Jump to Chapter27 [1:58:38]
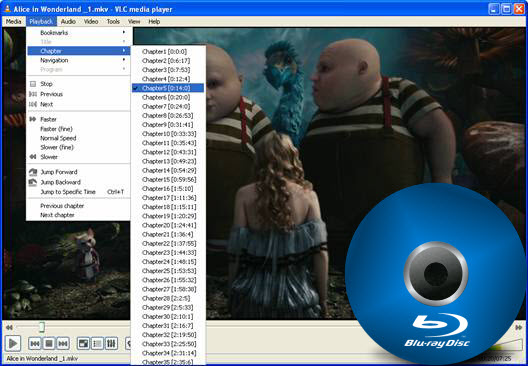This screenshot has height=366, width=528. tap(168, 289)
